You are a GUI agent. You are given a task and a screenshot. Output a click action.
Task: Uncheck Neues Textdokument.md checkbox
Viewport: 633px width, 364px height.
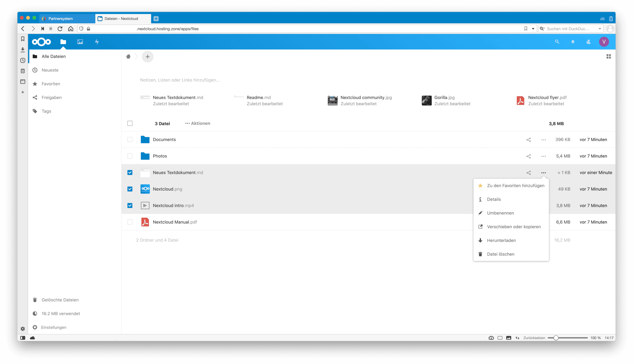point(130,172)
